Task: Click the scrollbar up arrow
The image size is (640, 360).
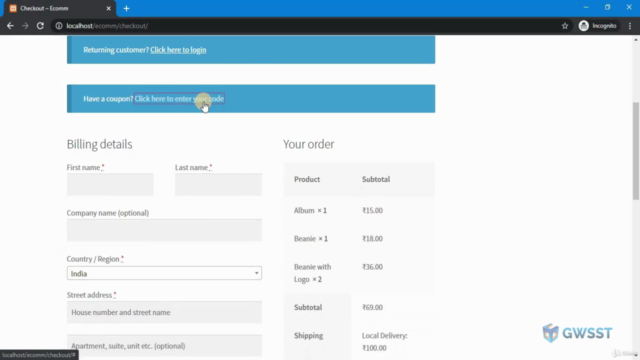Action: [x=636, y=40]
